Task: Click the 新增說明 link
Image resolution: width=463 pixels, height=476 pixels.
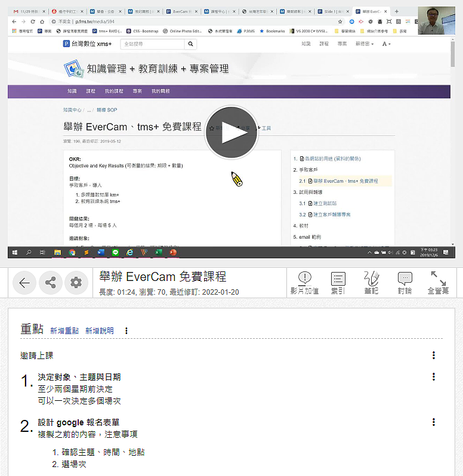Action: 99,330
